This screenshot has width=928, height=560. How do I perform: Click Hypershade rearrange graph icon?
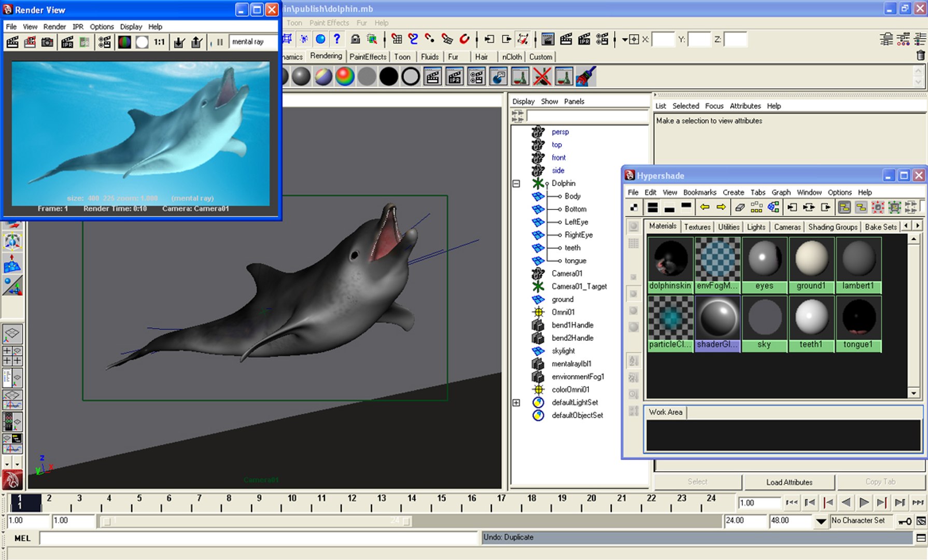(756, 207)
